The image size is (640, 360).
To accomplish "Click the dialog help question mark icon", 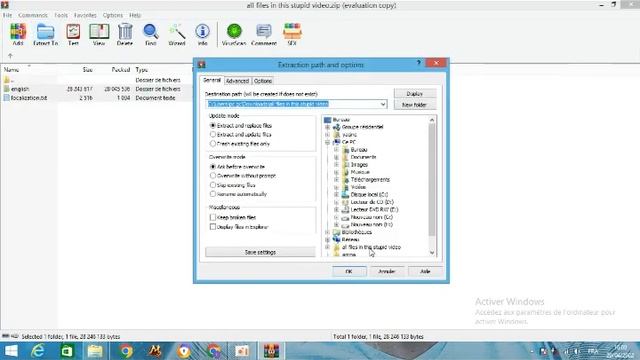I will click(x=418, y=63).
